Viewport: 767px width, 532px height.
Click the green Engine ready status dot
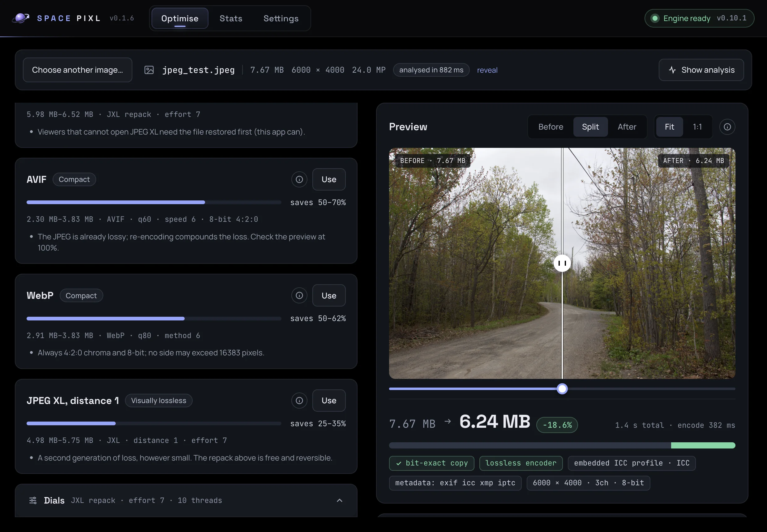pyautogui.click(x=655, y=18)
